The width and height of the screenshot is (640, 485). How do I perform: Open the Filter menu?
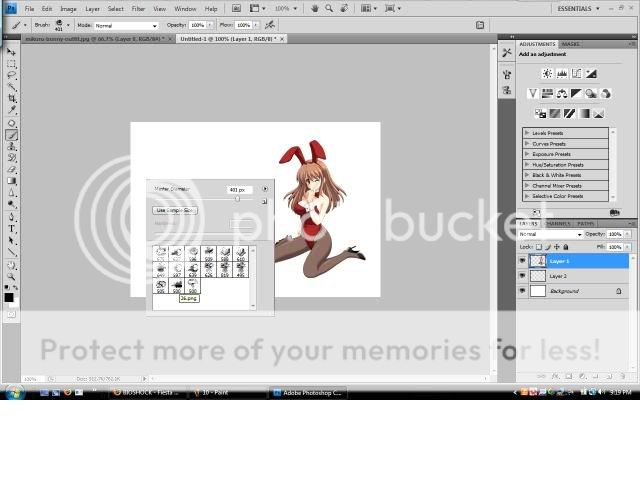(138, 8)
